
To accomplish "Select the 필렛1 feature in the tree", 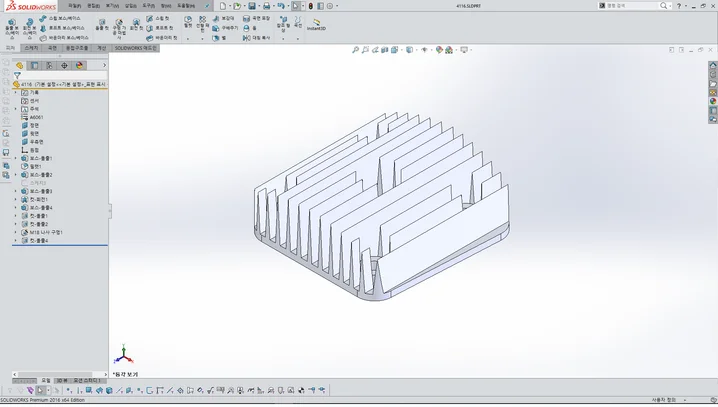I will tap(36, 166).
